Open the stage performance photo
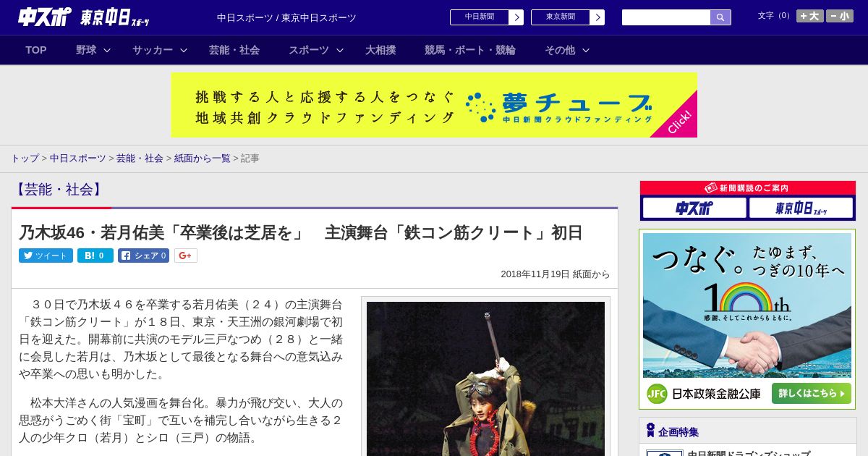The width and height of the screenshot is (868, 456). (485, 379)
